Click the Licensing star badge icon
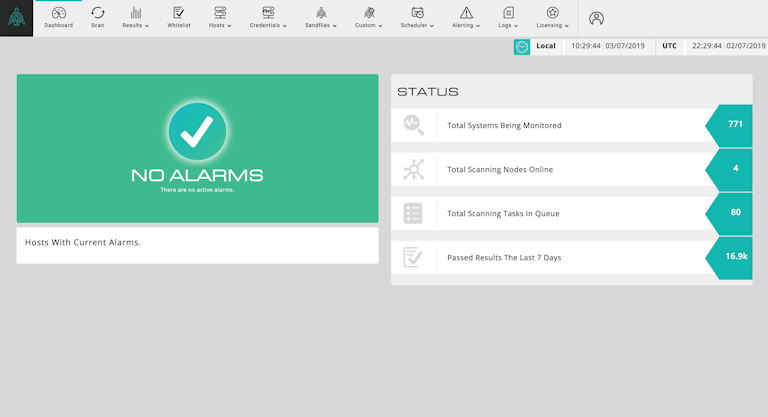The height and width of the screenshot is (417, 768). [552, 13]
